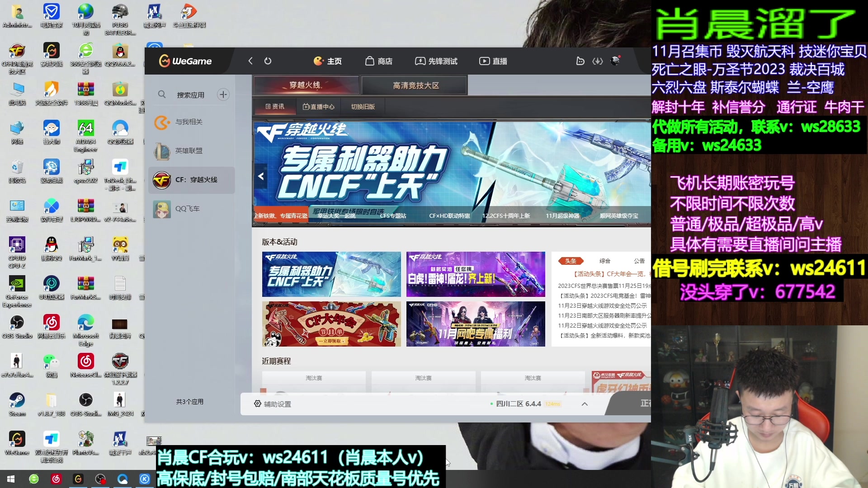The height and width of the screenshot is (488, 868).
Task: Open the 先锋测试 tab
Action: tap(436, 61)
